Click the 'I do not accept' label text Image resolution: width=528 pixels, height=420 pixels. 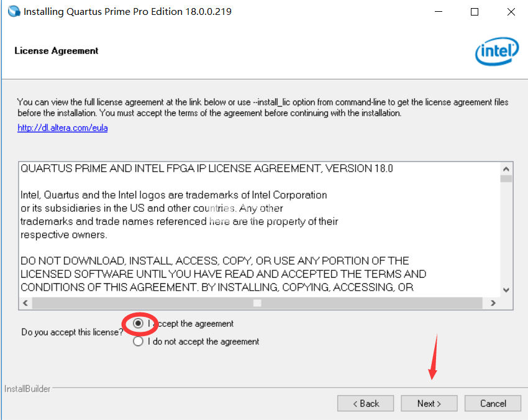pos(203,342)
